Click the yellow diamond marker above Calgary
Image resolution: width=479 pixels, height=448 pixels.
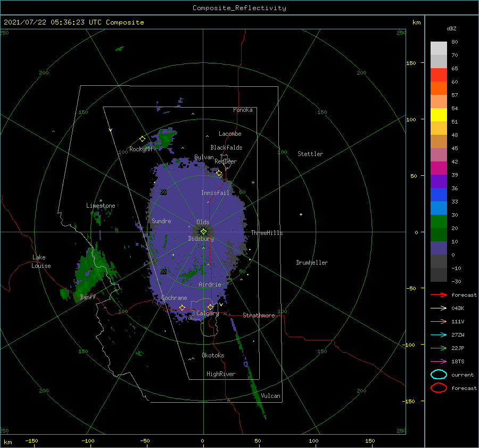(x=210, y=307)
